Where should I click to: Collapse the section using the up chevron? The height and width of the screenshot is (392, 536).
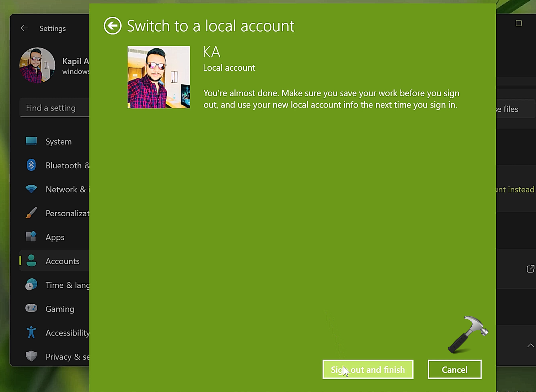click(530, 345)
